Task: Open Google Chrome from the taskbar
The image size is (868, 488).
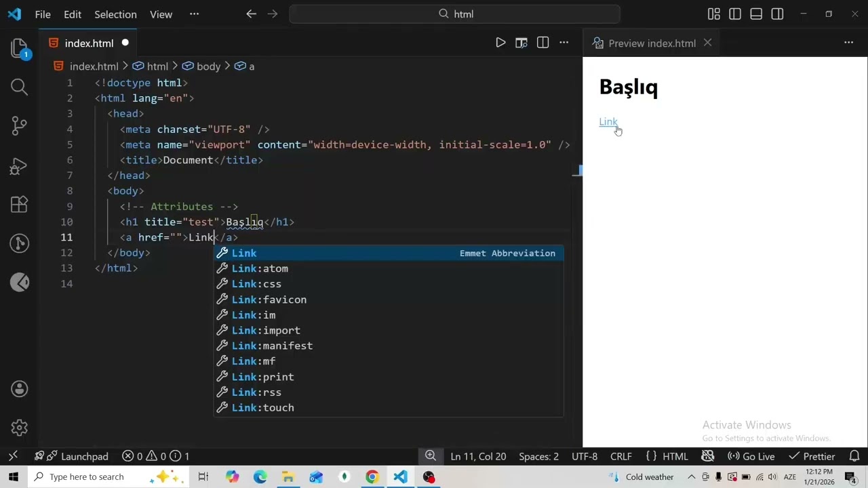Action: [372, 477]
